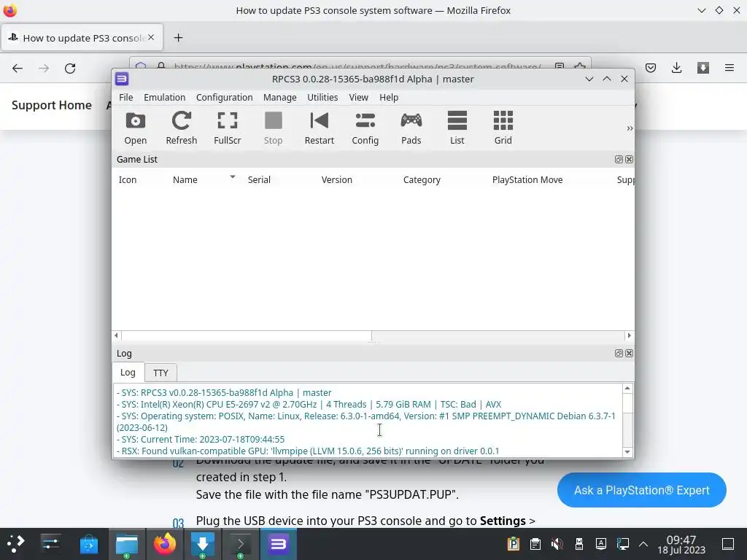Open the Configuration menu
The image size is (747, 560).
point(224,97)
